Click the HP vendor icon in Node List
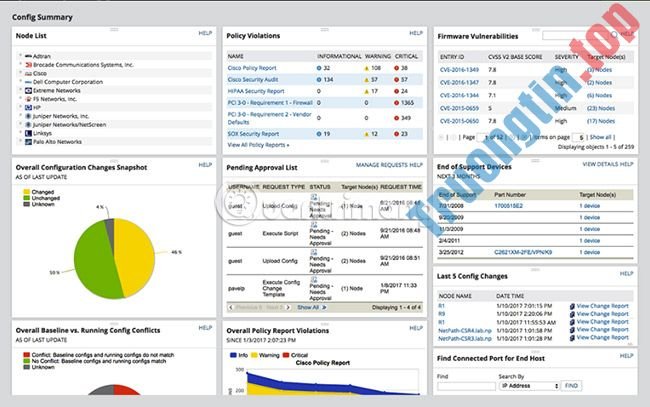 pos(29,107)
